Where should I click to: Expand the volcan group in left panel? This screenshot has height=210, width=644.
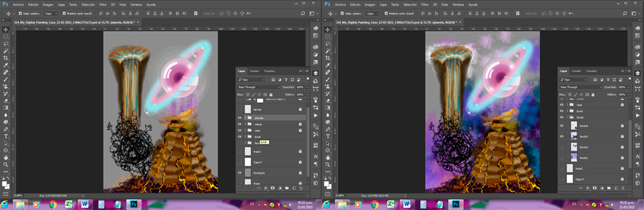[245, 124]
